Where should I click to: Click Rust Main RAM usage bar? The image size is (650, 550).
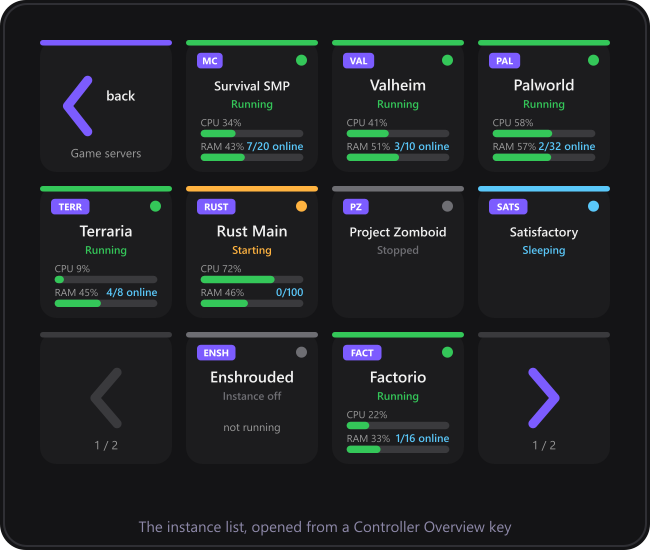(x=252, y=303)
